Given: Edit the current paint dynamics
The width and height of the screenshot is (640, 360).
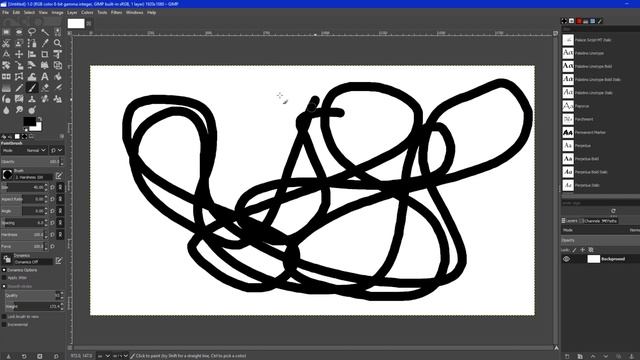Looking at the screenshot, I should point(59,260).
